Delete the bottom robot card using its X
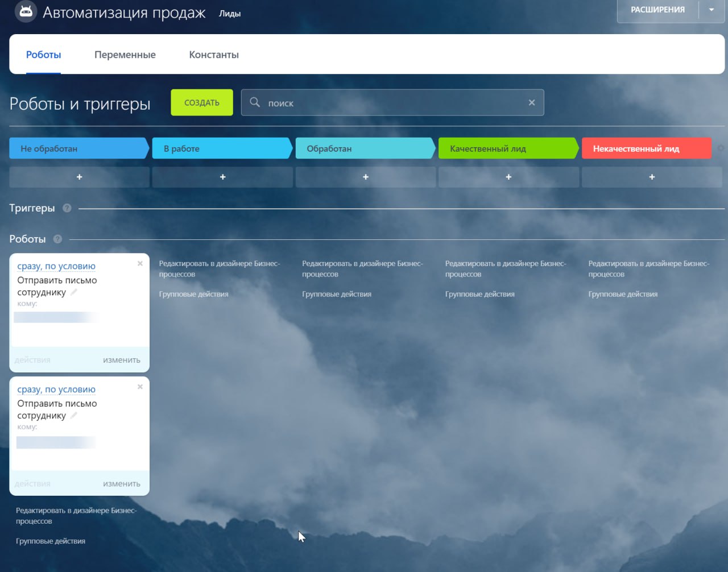The width and height of the screenshot is (728, 572). pyautogui.click(x=140, y=387)
